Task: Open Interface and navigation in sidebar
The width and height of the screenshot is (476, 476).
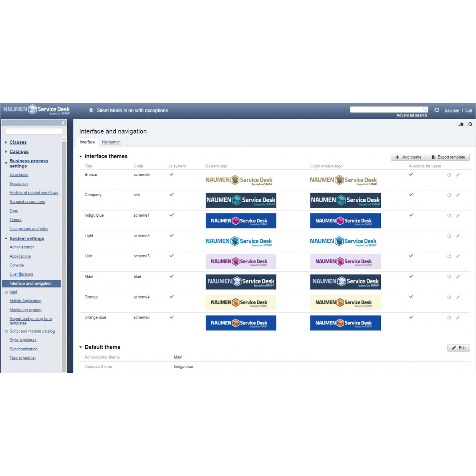Action: pos(32,283)
